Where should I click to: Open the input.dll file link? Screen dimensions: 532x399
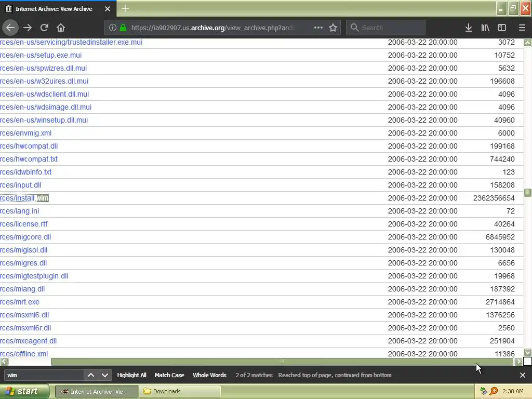20,185
